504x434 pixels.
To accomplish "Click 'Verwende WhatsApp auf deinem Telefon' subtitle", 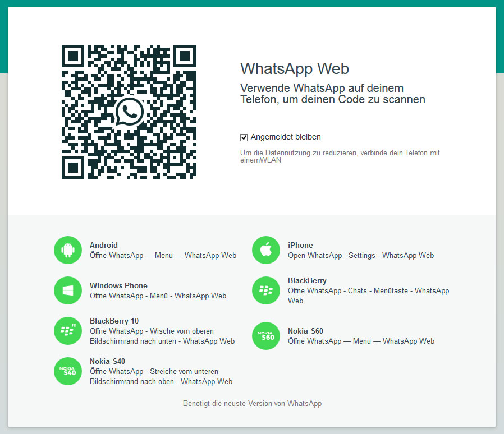I will pyautogui.click(x=333, y=94).
